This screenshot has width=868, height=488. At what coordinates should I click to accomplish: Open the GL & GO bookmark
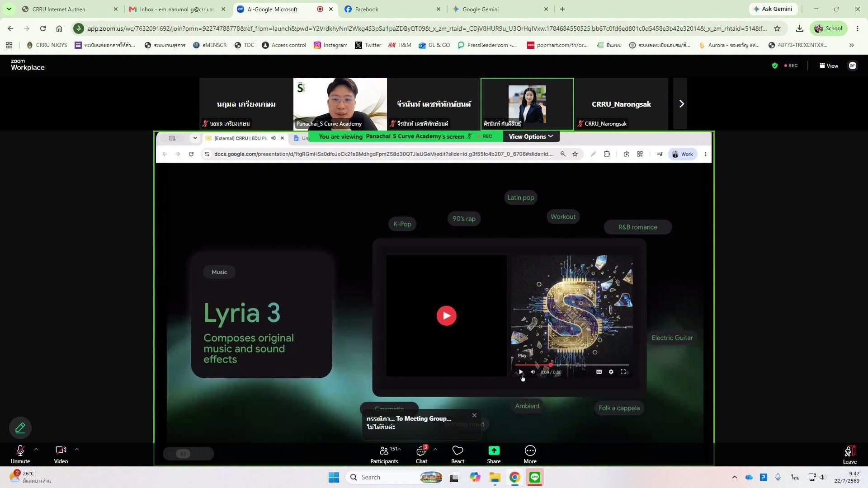point(434,45)
